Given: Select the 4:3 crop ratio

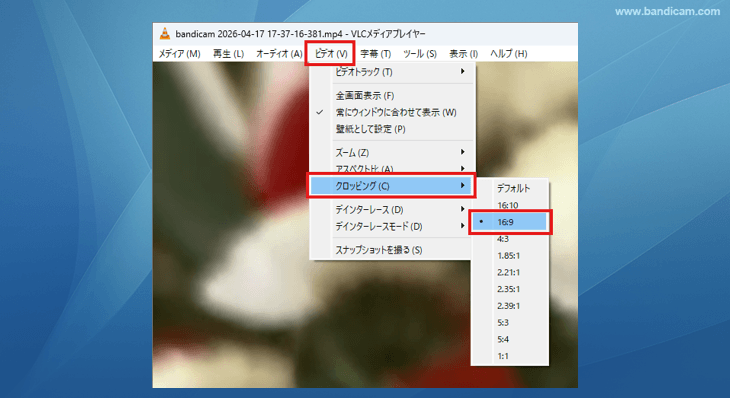Looking at the screenshot, I should tap(510, 239).
